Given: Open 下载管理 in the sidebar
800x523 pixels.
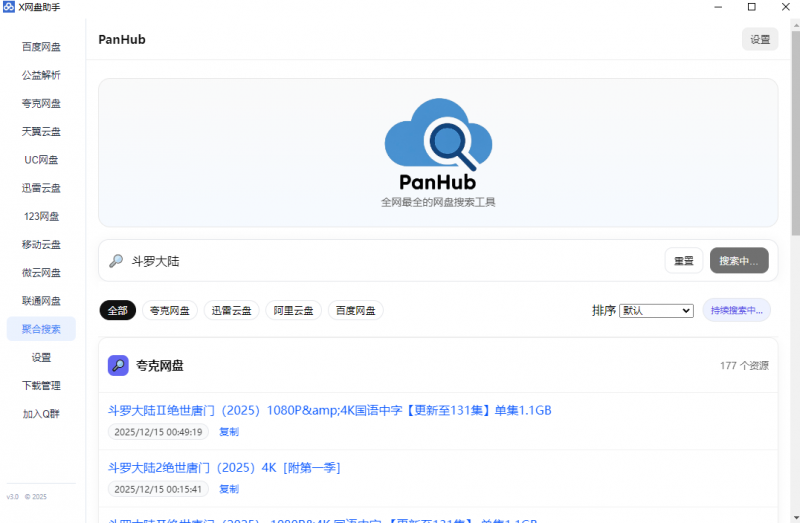Looking at the screenshot, I should tap(41, 386).
